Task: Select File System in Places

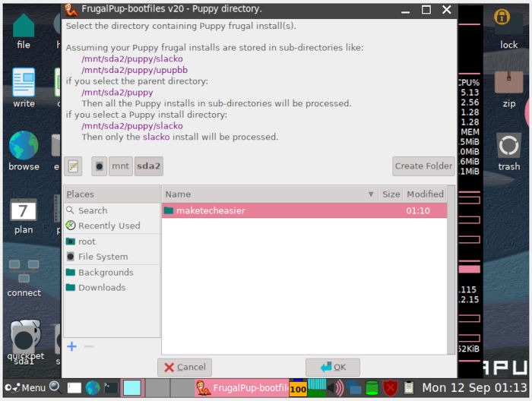Action: [x=112, y=257]
